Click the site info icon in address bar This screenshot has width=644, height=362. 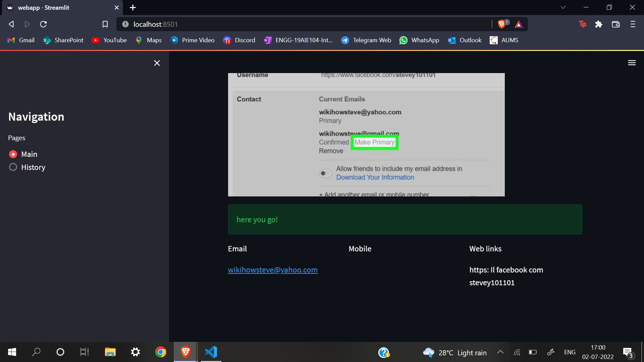[x=125, y=24]
